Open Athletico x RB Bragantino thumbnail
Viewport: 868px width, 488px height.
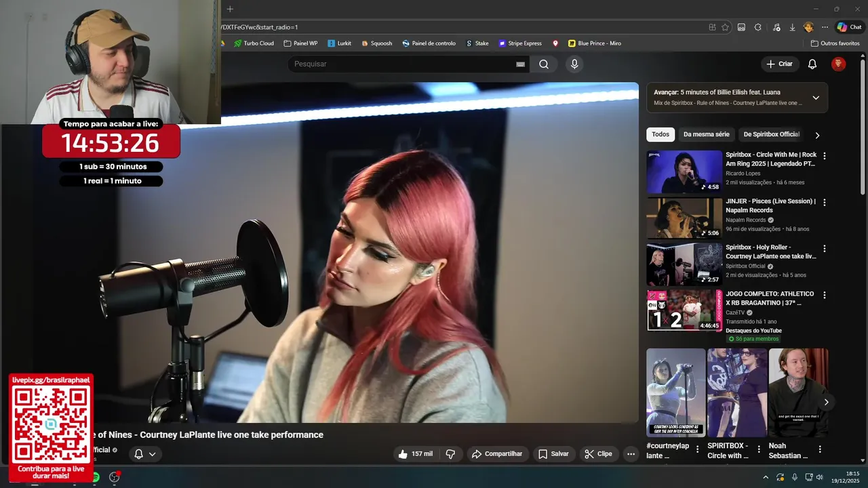pyautogui.click(x=684, y=310)
